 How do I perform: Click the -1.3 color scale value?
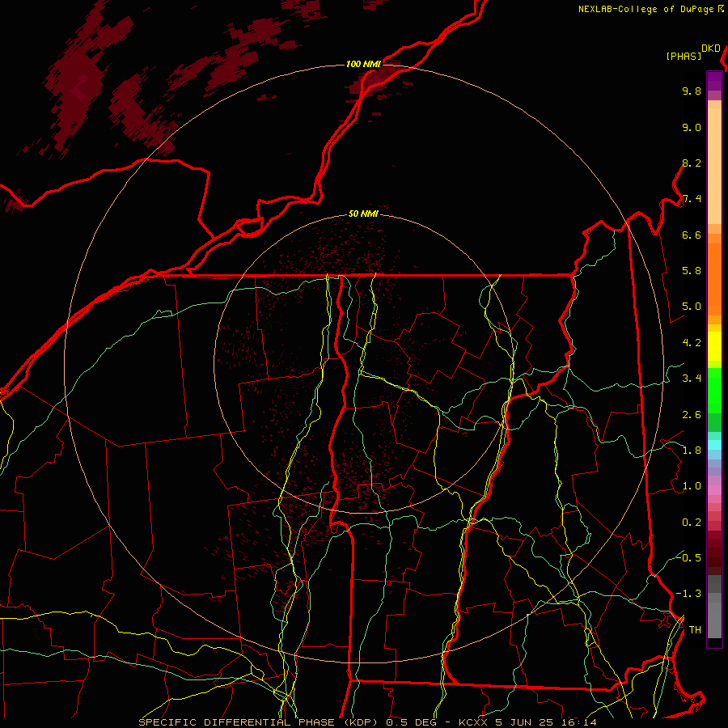[688, 594]
